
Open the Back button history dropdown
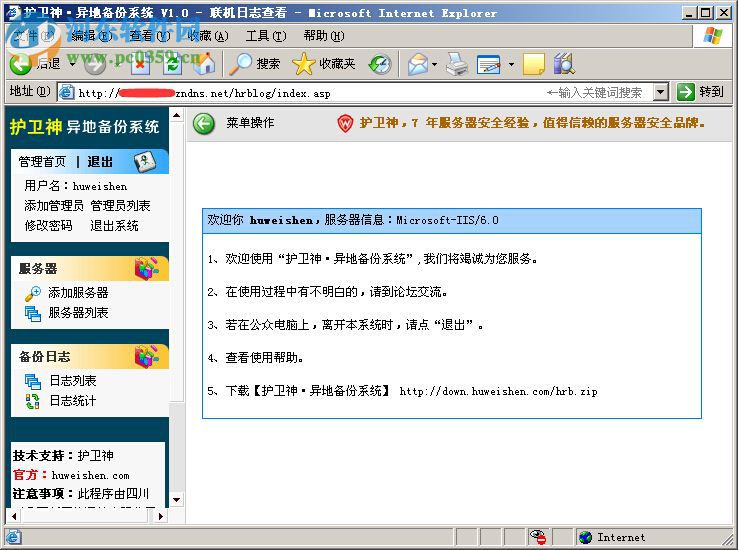[x=72, y=64]
